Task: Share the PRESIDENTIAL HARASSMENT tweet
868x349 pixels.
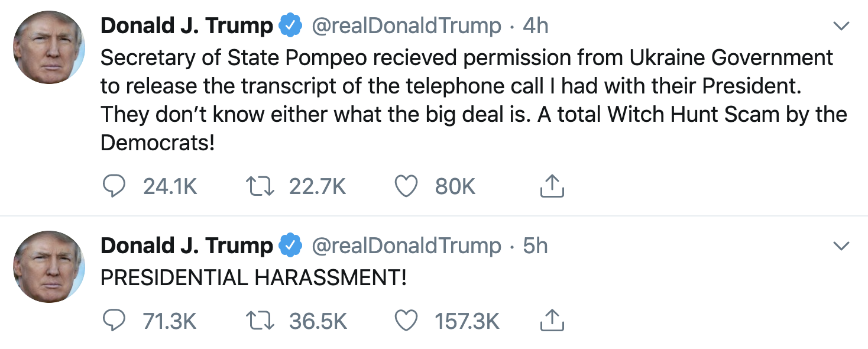Action: coord(552,321)
